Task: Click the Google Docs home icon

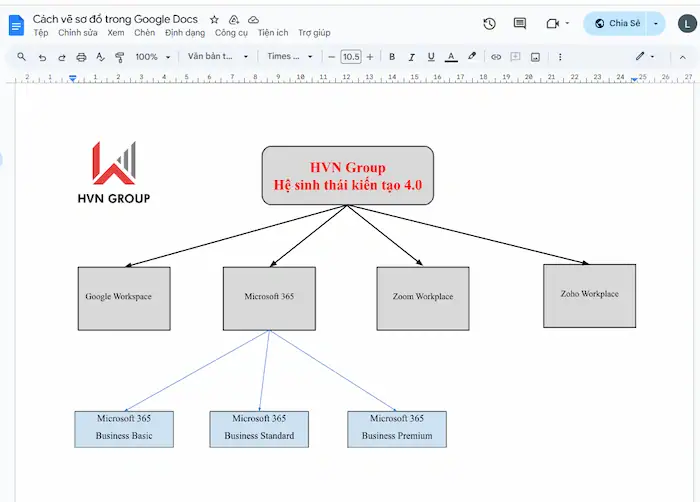Action: pos(16,25)
